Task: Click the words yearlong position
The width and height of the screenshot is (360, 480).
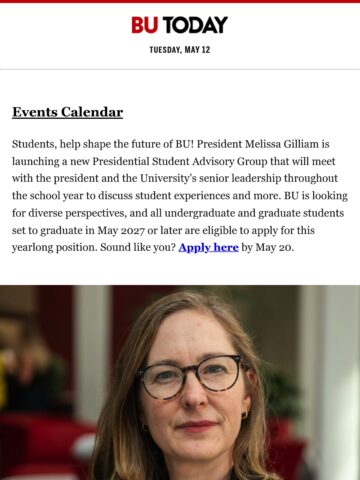Action: point(55,247)
